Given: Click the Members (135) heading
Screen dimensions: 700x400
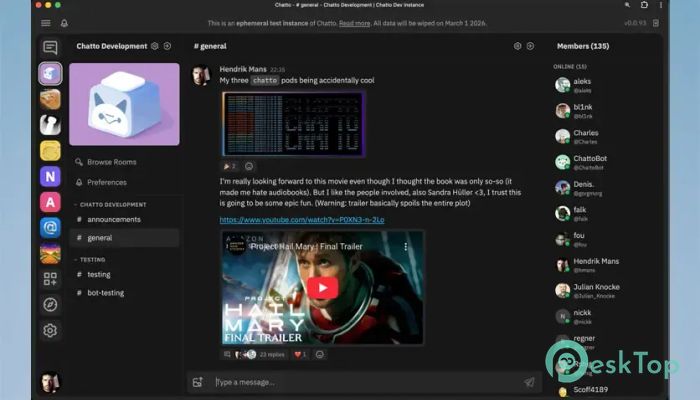Looking at the screenshot, I should [x=583, y=46].
